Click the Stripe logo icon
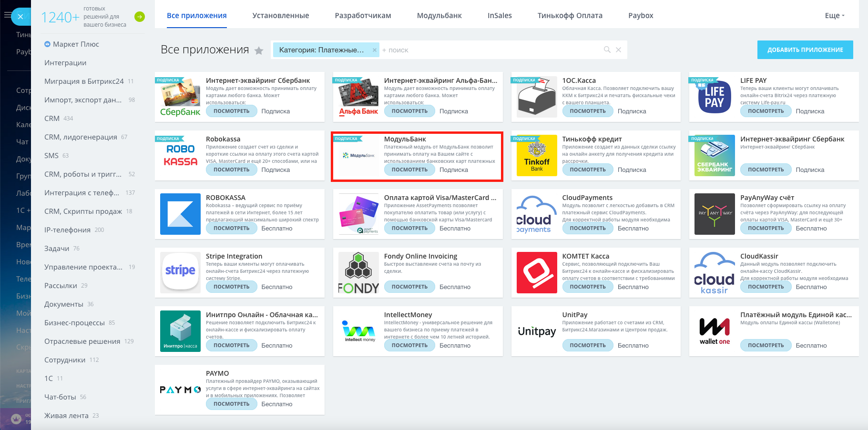 click(x=180, y=273)
